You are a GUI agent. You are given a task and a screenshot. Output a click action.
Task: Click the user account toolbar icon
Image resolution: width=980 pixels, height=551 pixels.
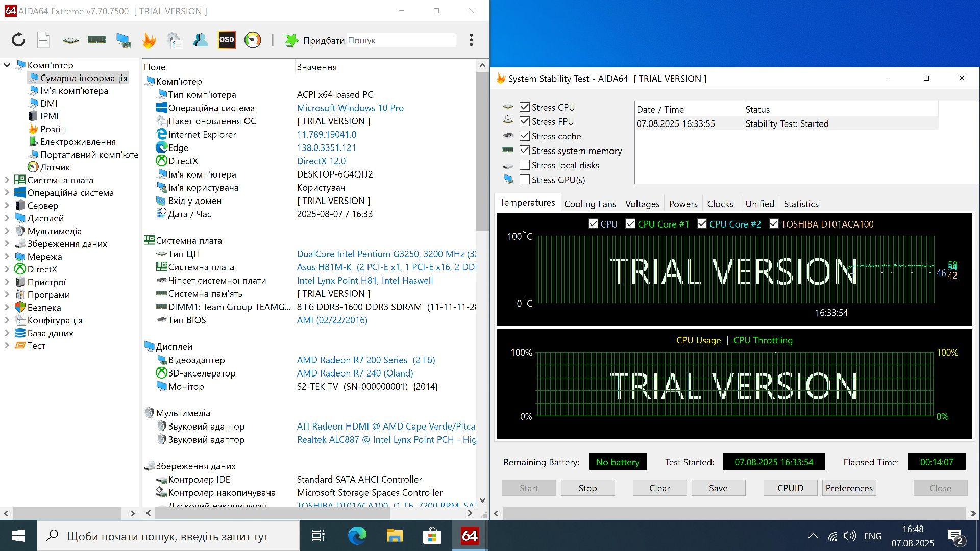click(201, 40)
